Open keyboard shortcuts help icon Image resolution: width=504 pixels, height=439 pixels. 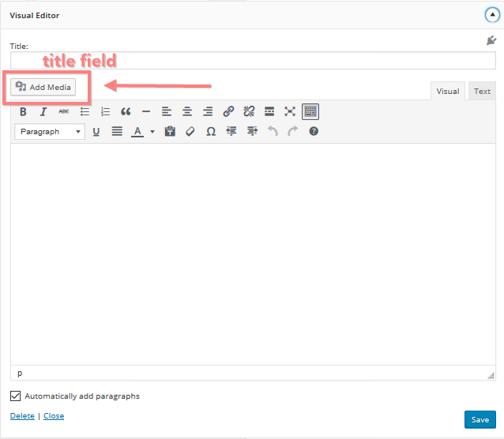click(314, 132)
